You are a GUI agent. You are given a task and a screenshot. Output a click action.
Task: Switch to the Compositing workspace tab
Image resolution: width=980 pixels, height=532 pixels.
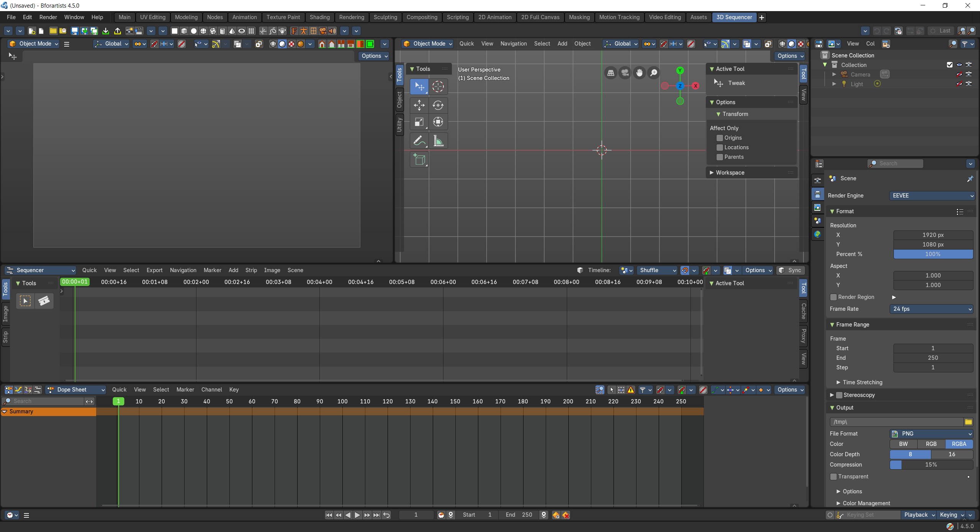coord(422,17)
